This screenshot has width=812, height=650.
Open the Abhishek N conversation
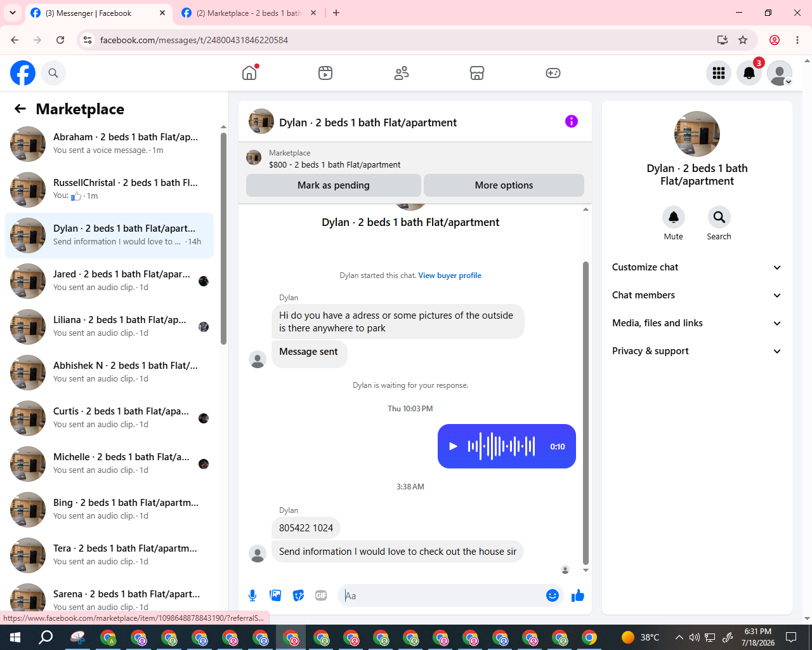109,373
